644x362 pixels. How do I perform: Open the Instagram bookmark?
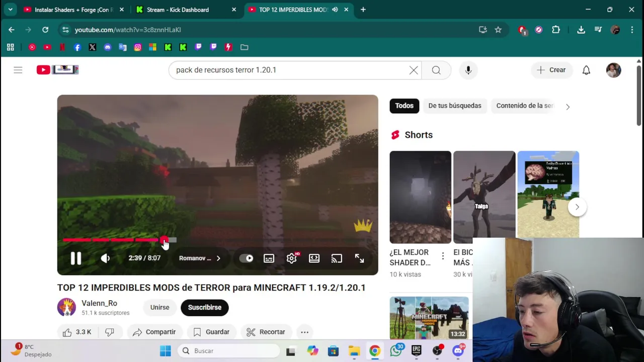pyautogui.click(x=138, y=47)
